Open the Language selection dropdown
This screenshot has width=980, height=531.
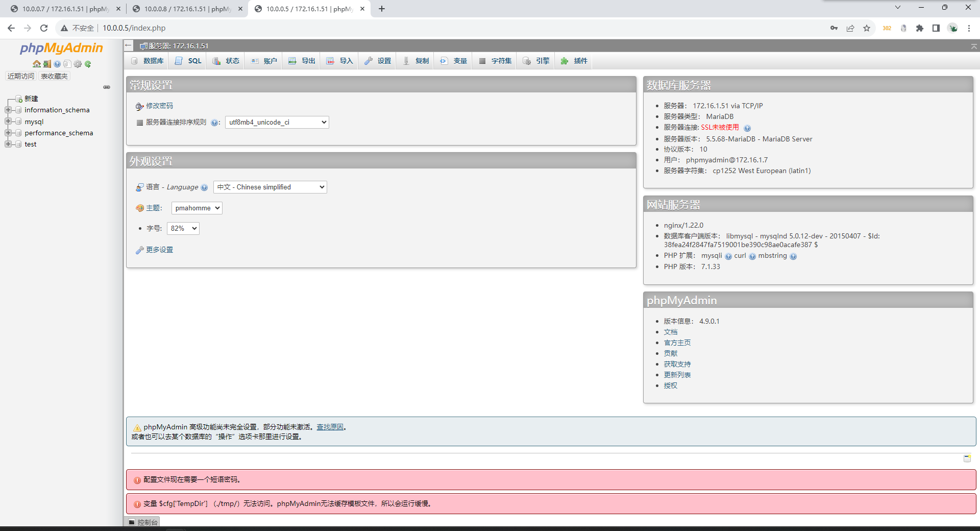[x=270, y=187]
